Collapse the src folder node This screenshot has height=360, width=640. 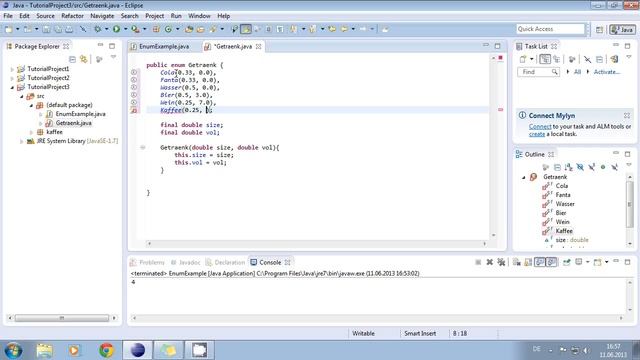click(22, 96)
